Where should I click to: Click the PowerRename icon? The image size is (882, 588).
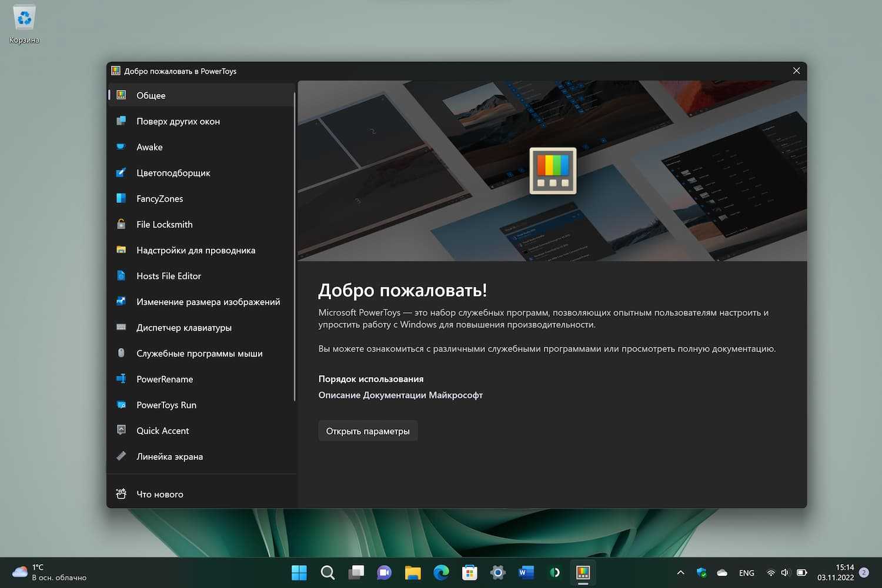tap(121, 379)
